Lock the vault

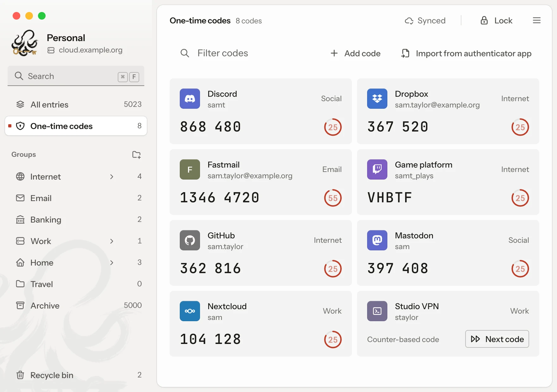[496, 21]
